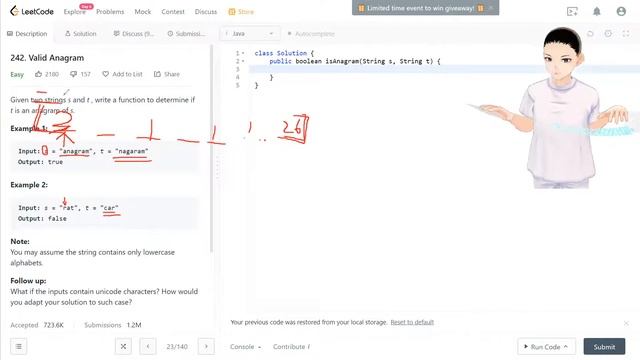
Task: Open the Contribute link
Action: [x=291, y=347]
